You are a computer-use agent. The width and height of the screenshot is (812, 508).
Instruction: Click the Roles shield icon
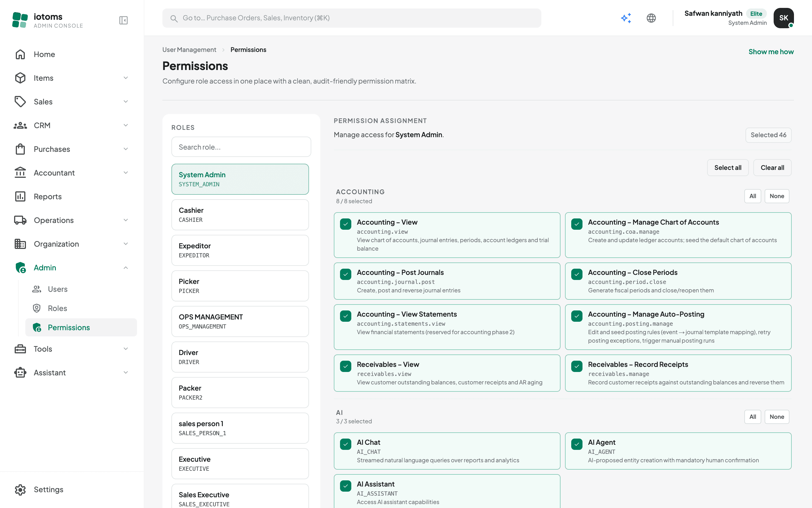(37, 308)
